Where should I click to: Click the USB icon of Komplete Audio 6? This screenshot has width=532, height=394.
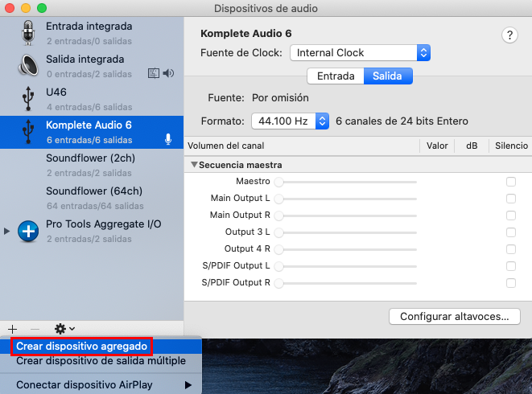tap(28, 132)
